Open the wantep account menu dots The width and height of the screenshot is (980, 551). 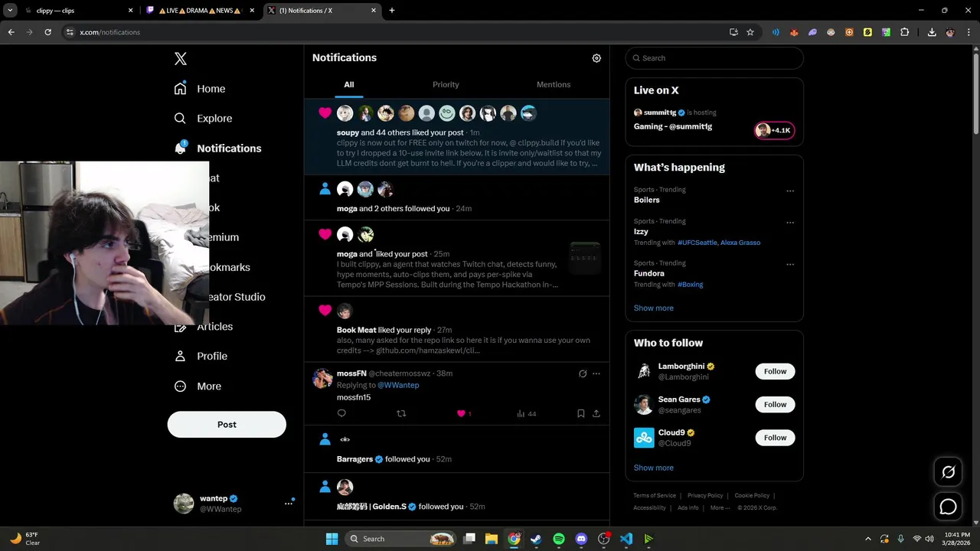click(289, 503)
